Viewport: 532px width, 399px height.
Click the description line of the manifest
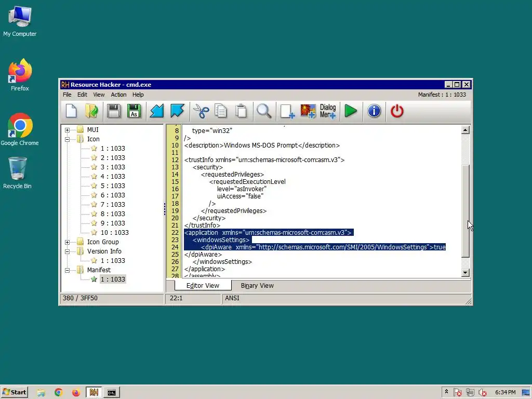tap(262, 145)
